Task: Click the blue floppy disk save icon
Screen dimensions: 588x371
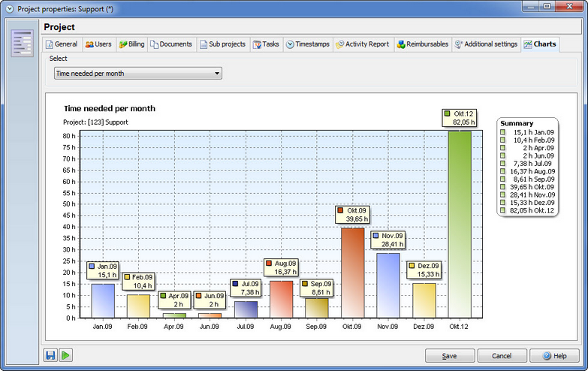Action: tap(50, 355)
